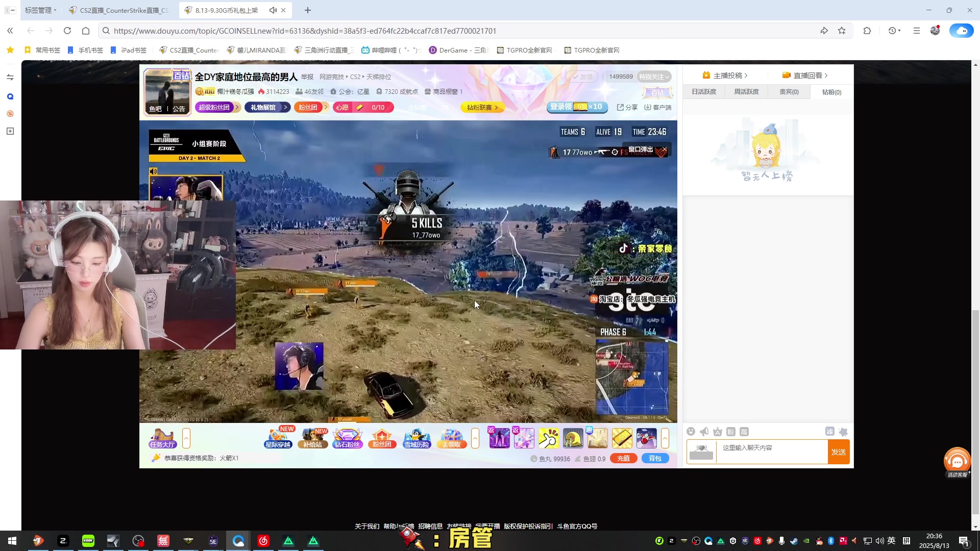Open the 补给站 supply station icon
The image size is (980, 551).
point(313,438)
